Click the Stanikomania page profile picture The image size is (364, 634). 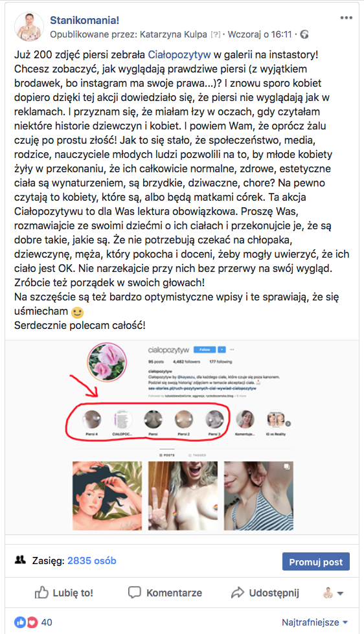[28, 27]
